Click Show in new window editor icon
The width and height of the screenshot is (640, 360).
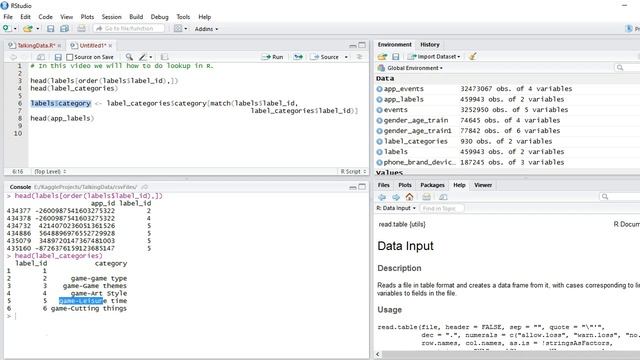[41, 57]
